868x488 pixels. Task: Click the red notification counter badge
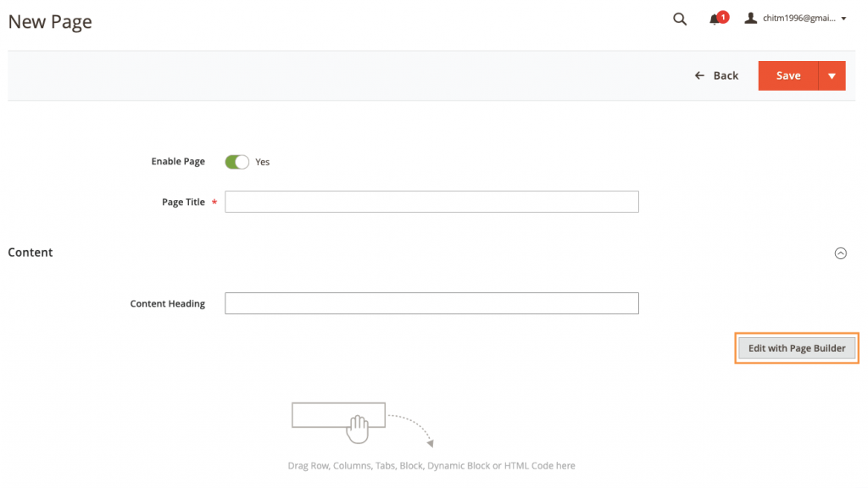(721, 15)
